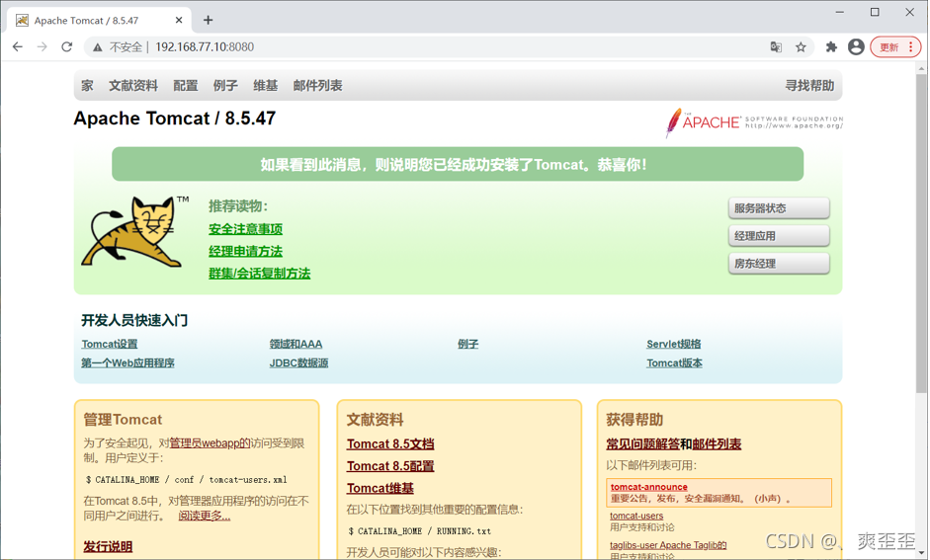This screenshot has height=560, width=930.
Task: Select the Apache Tomcat / 8.5.47 tab
Action: click(98, 20)
